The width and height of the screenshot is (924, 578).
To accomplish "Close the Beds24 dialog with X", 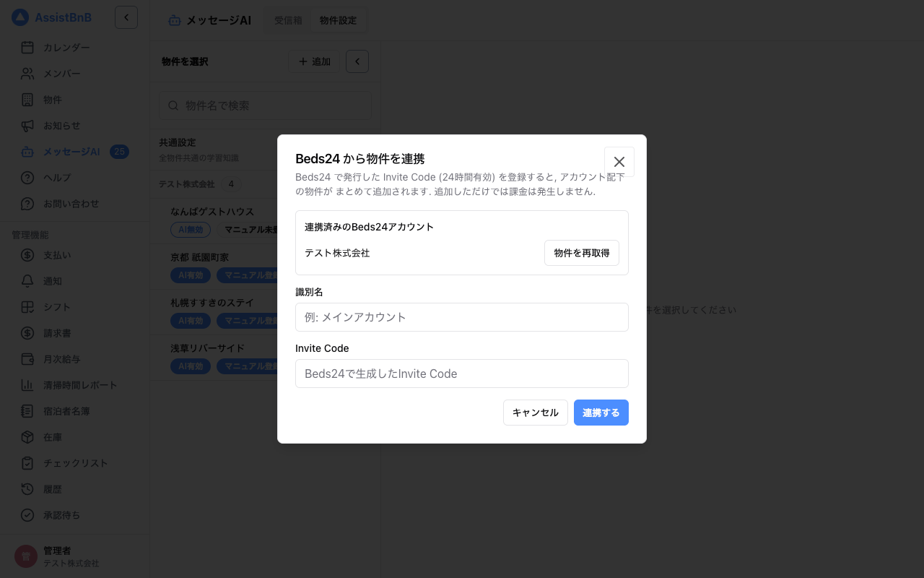I will click(619, 162).
